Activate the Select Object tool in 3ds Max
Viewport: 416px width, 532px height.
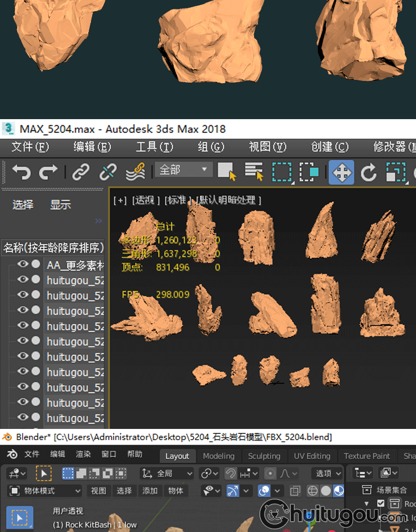[226, 172]
